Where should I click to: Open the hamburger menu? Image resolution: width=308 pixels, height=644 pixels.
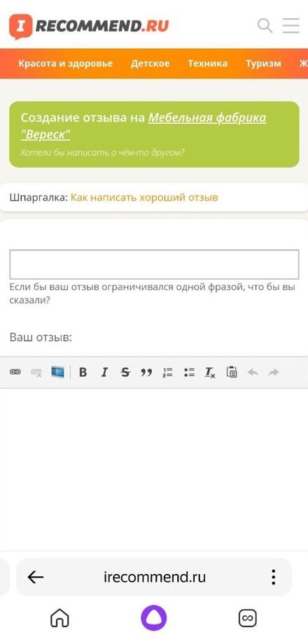290,25
